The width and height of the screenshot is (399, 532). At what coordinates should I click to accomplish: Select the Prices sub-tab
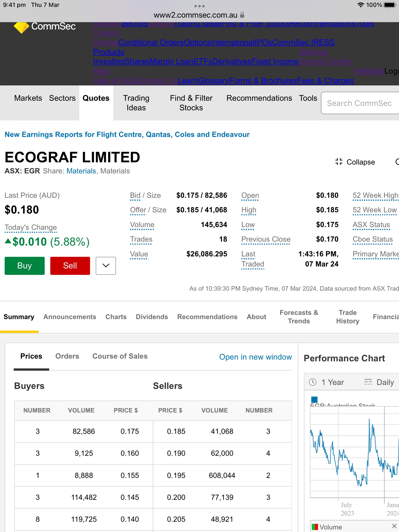click(31, 356)
